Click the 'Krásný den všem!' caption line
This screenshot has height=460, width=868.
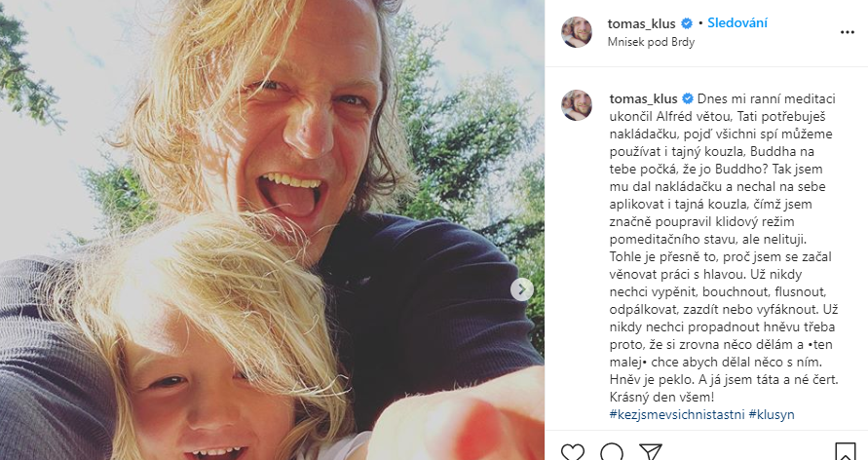coord(659,397)
